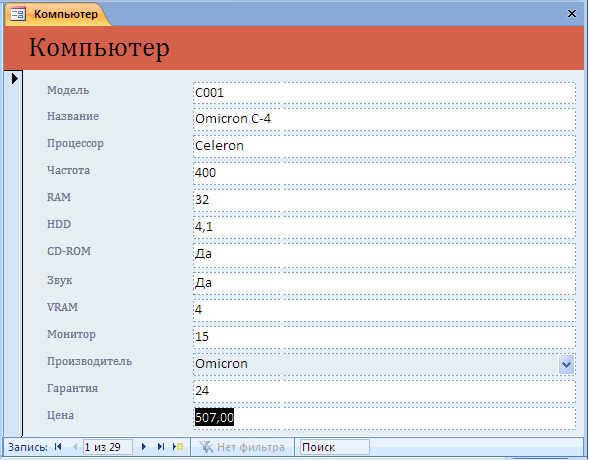Click the record selector arrow
This screenshot has width=589, height=460.
(x=14, y=78)
